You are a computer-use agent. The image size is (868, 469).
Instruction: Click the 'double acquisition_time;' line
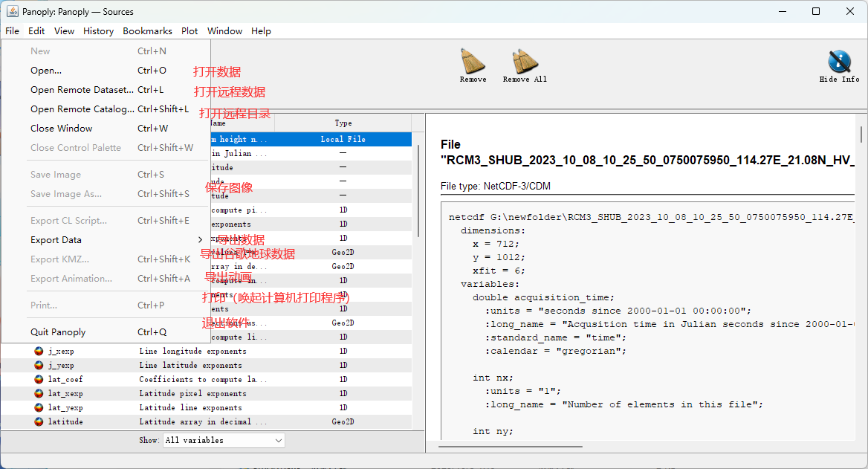(x=543, y=297)
